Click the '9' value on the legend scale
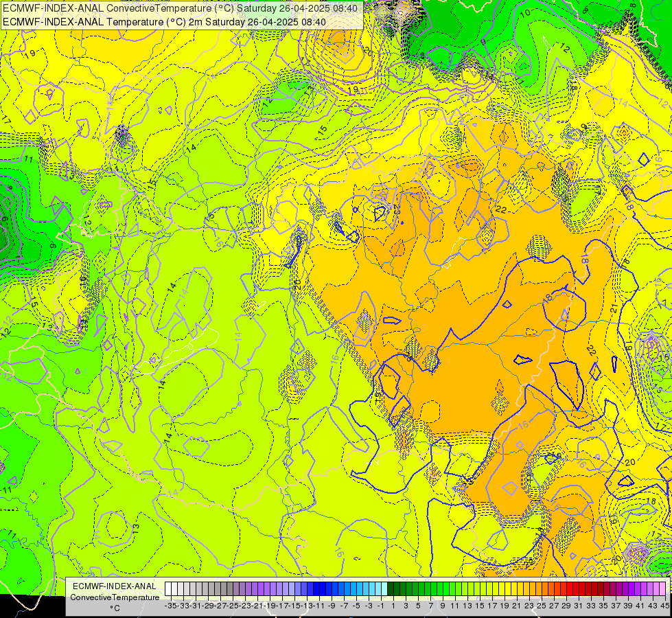The height and width of the screenshot is (618, 672). point(442,606)
